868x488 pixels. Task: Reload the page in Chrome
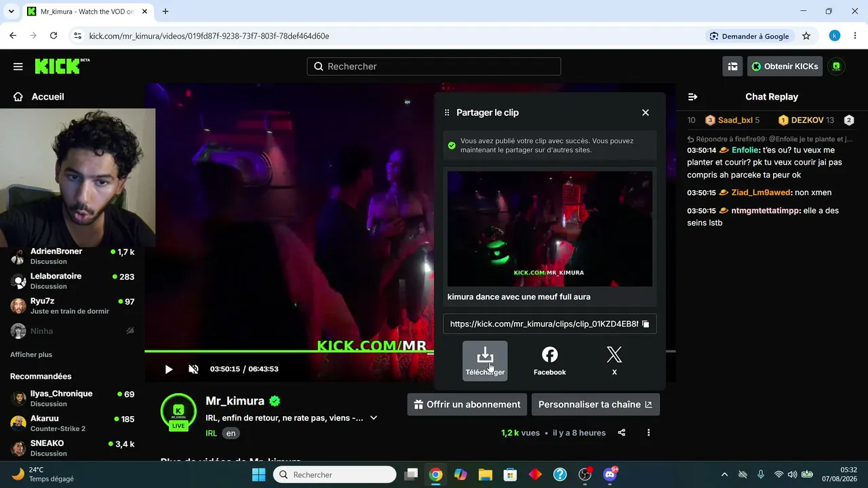(54, 36)
